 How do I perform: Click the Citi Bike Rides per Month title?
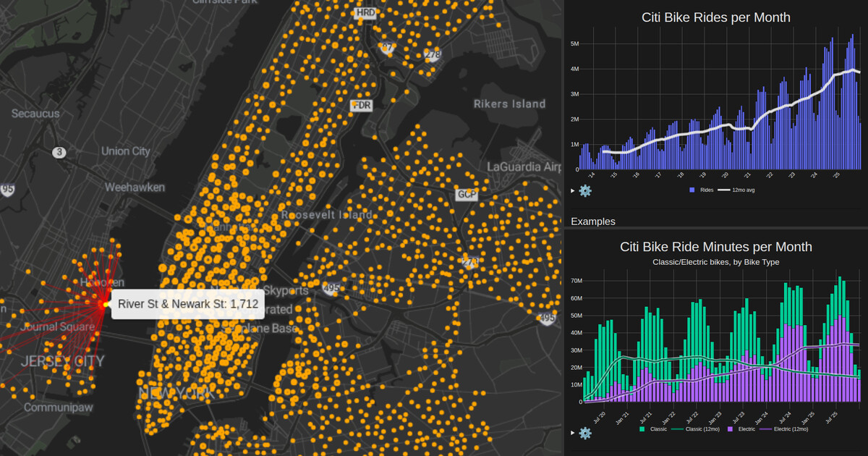point(716,17)
